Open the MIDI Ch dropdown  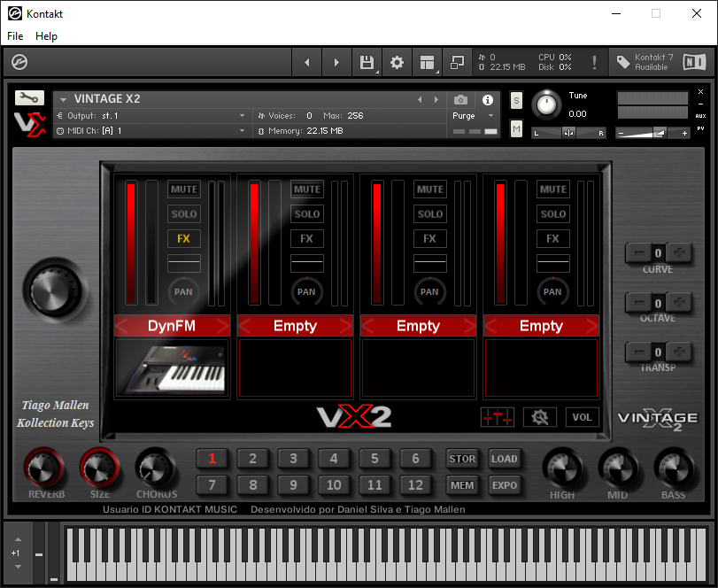coord(243,131)
